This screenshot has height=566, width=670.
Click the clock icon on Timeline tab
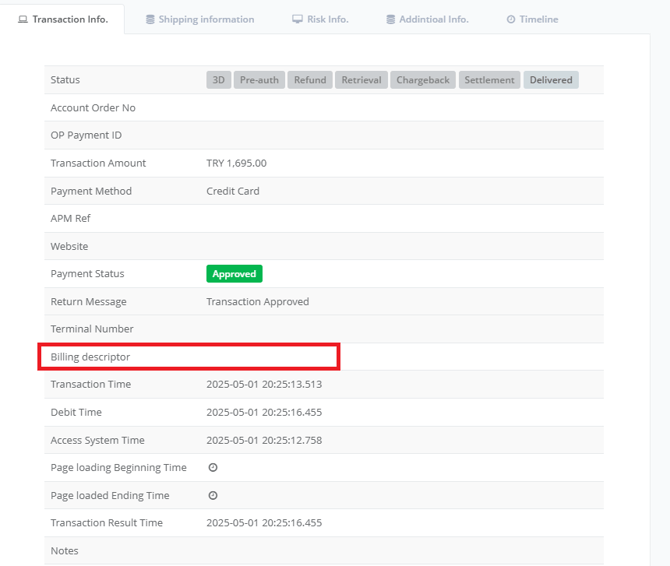[x=511, y=19]
